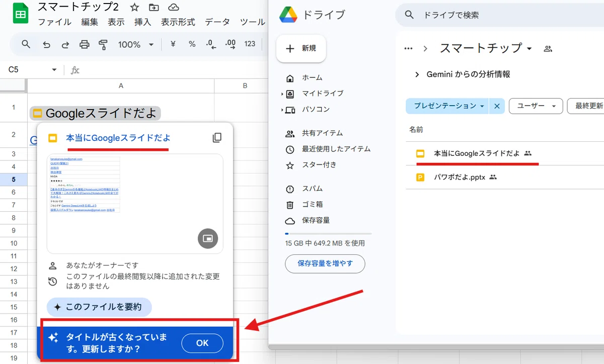Open the ファイル menu
Viewport: 604px width, 364px height.
pos(55,22)
